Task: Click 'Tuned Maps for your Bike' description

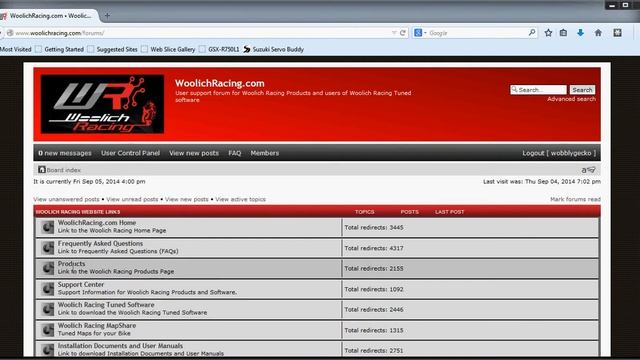Action: (x=94, y=333)
